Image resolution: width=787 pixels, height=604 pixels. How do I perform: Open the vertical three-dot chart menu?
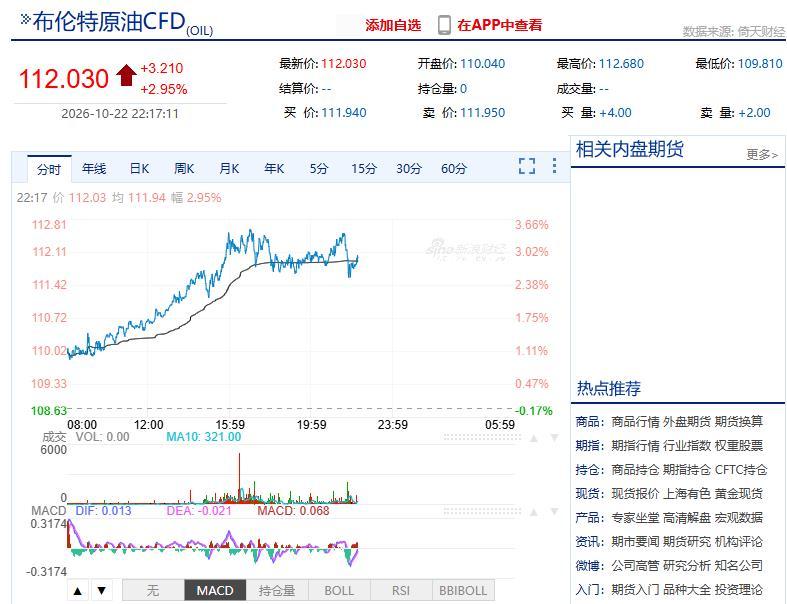554,166
